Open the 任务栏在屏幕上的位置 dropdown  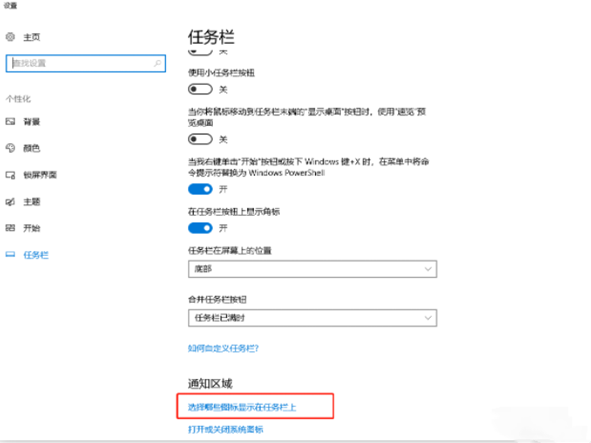pos(312,269)
